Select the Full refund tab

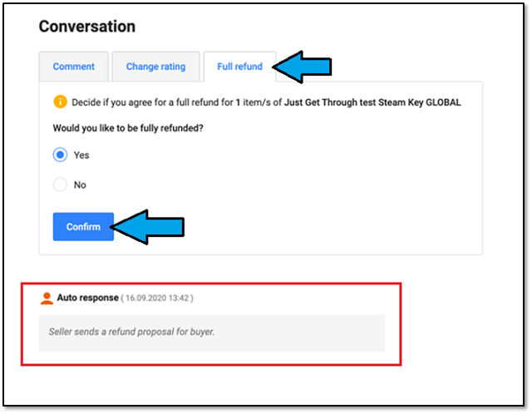[x=240, y=67]
